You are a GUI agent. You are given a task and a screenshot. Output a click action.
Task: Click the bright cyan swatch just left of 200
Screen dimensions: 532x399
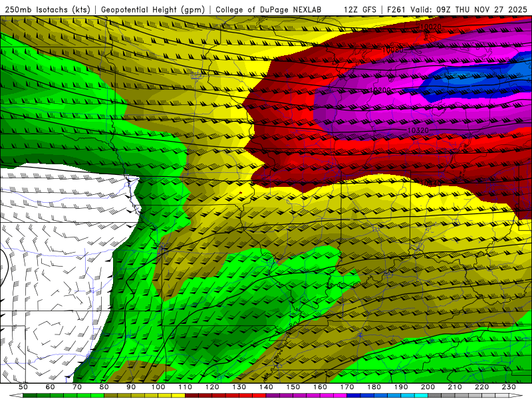tap(421, 395)
